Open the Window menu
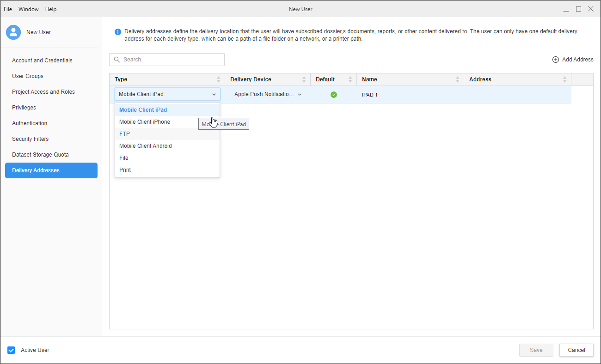601x364 pixels. 29,9
